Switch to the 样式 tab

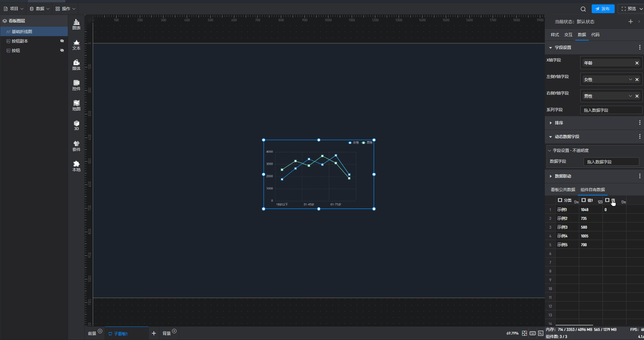tap(555, 35)
